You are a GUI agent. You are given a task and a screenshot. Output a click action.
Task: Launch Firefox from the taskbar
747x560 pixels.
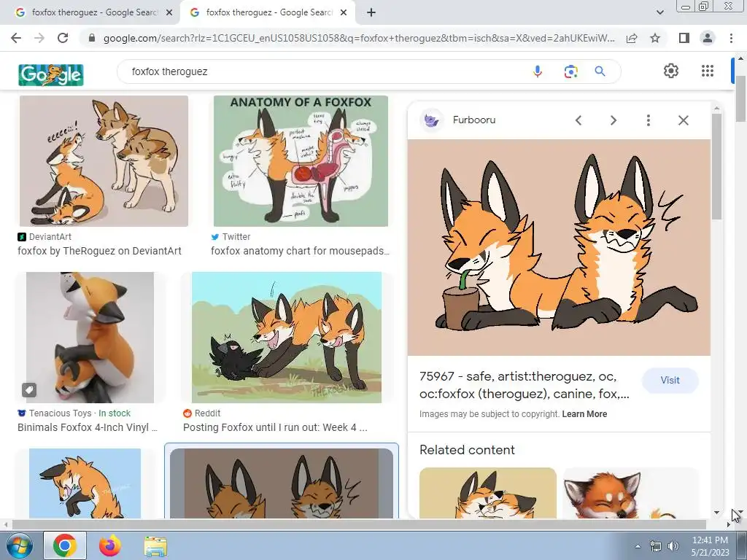pyautogui.click(x=110, y=545)
